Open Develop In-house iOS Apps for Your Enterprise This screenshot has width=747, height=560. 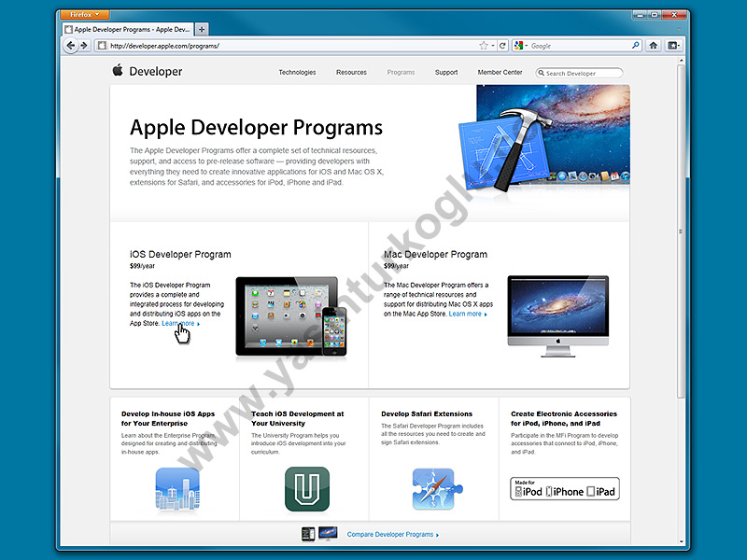168,418
